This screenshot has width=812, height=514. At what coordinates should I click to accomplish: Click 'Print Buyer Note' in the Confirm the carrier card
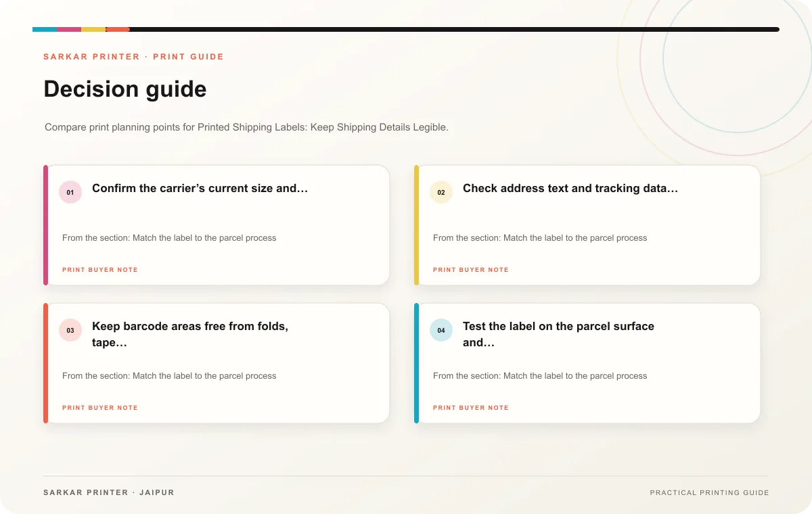pyautogui.click(x=100, y=270)
